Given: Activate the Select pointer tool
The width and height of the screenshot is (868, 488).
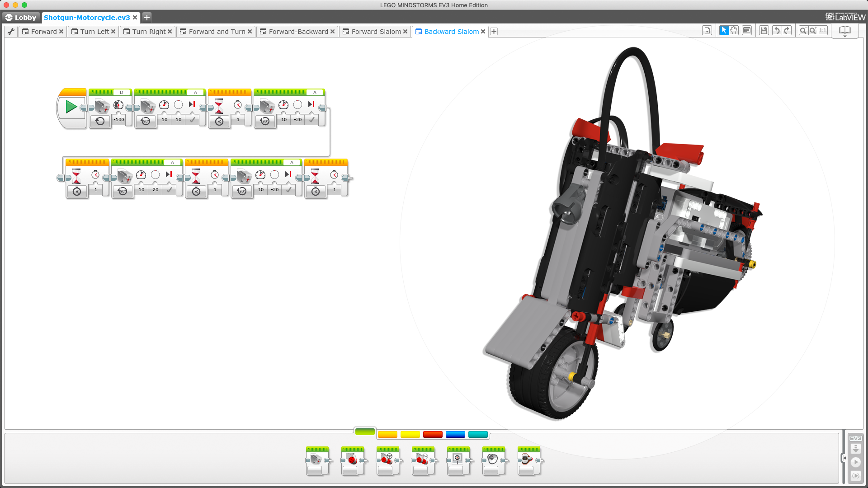Looking at the screenshot, I should pos(724,31).
